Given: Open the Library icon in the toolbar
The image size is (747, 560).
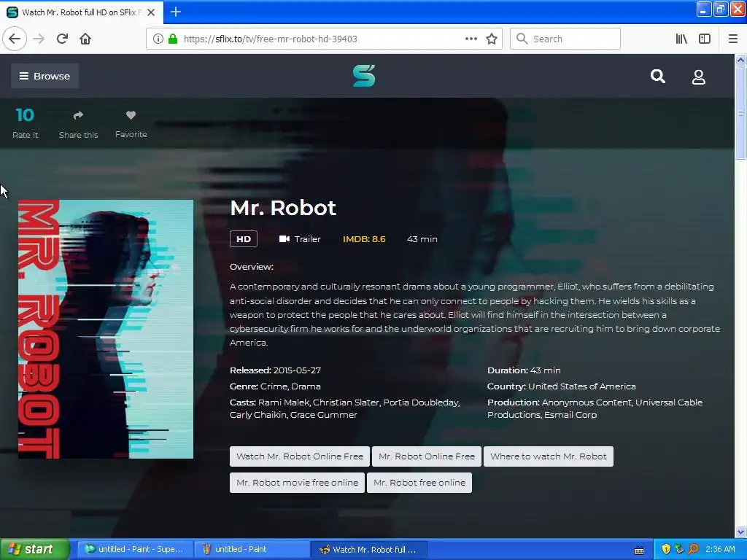Looking at the screenshot, I should click(681, 39).
